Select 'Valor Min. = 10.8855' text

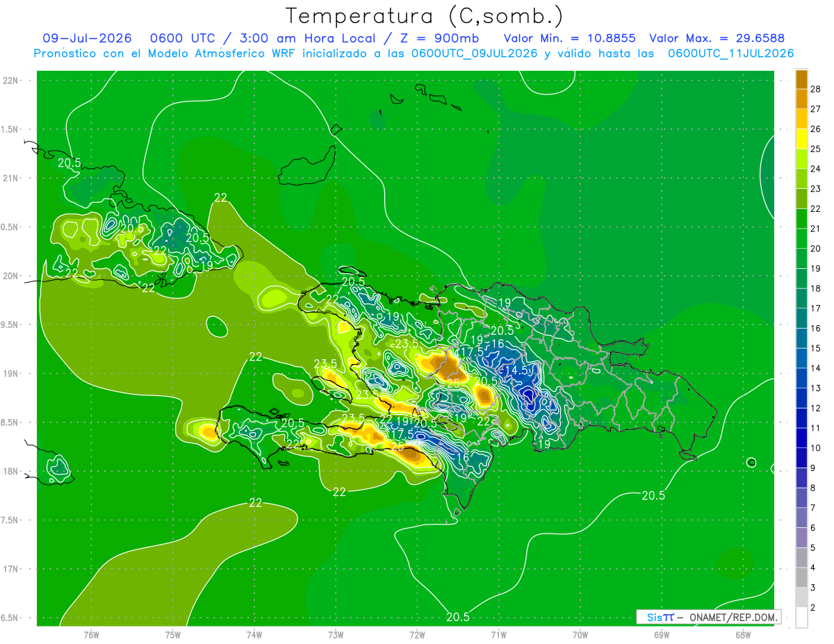pos(570,38)
